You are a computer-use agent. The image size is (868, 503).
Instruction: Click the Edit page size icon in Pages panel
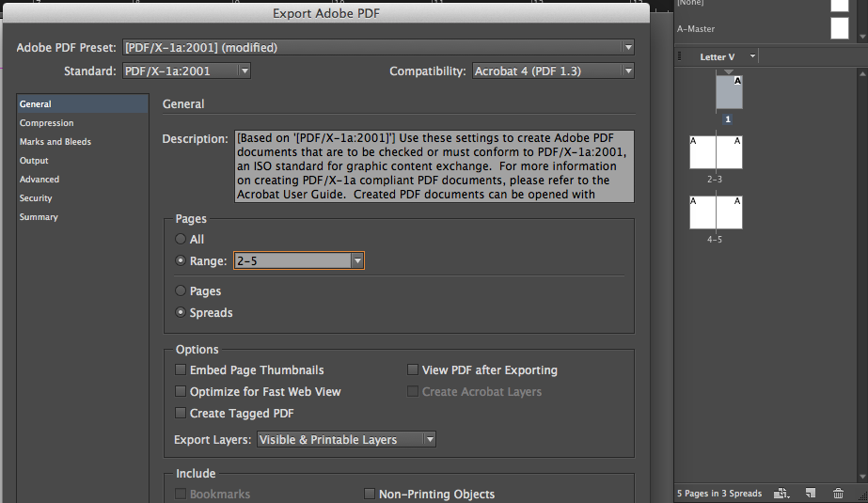[x=781, y=493]
